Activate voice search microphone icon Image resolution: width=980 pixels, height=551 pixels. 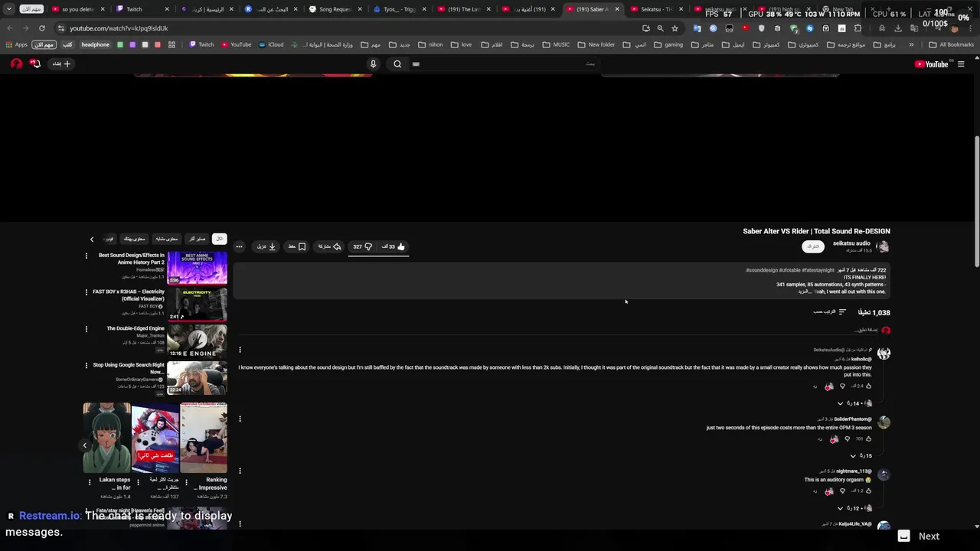373,64
